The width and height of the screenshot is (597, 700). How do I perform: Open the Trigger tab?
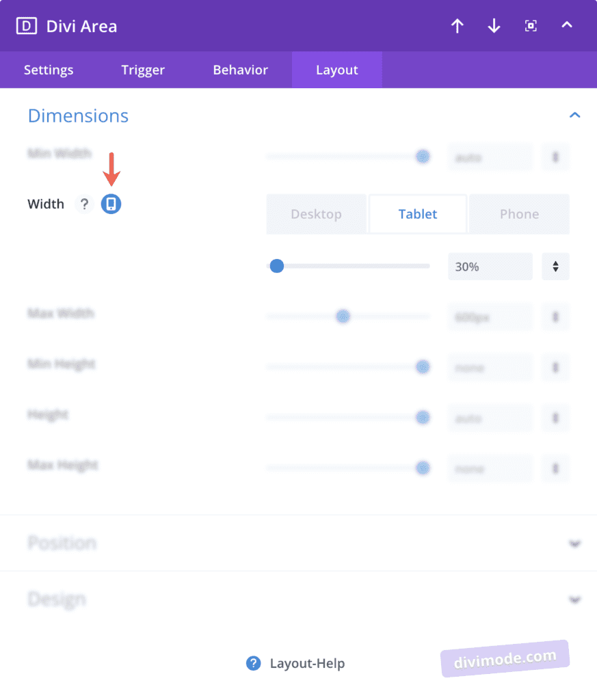click(x=143, y=70)
